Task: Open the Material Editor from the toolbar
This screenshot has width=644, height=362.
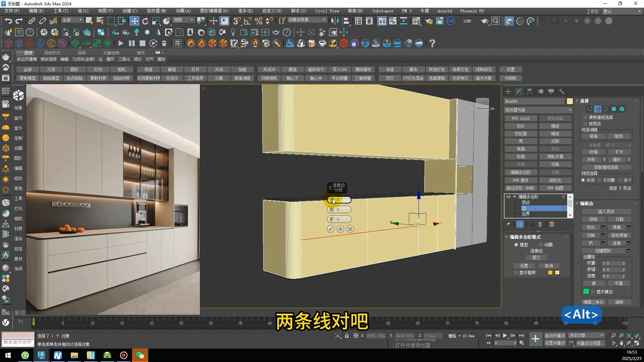Action: coord(416,21)
